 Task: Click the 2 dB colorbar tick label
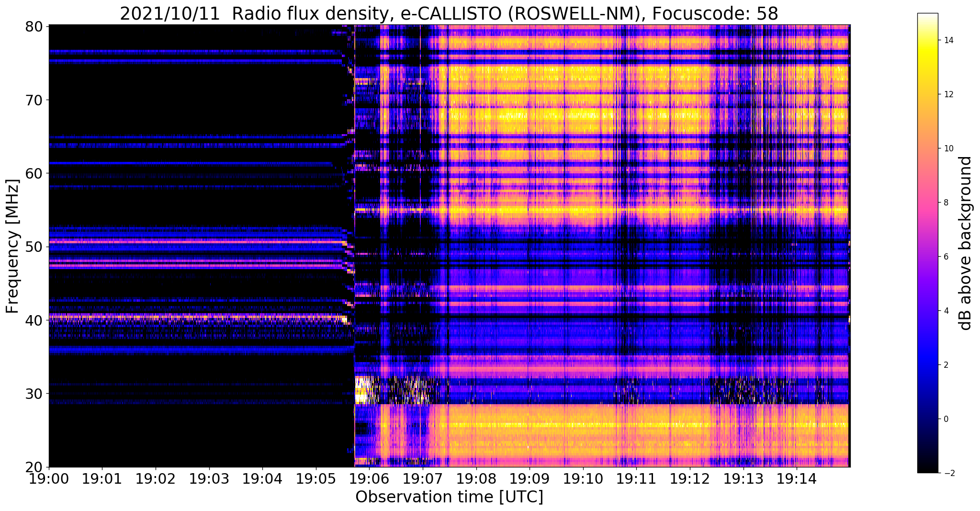pos(945,365)
